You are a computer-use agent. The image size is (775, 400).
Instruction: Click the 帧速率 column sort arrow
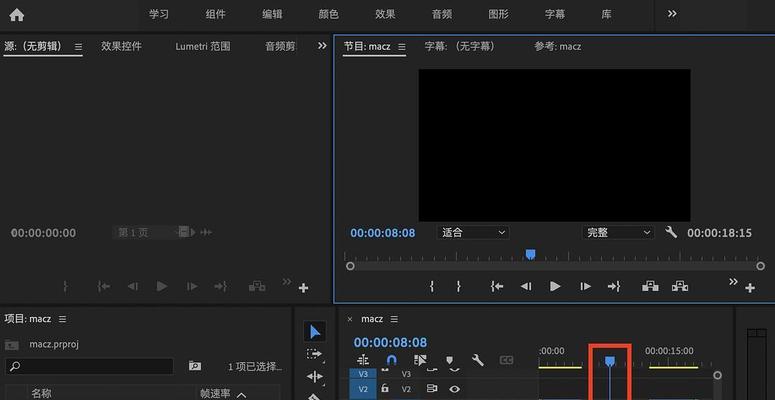click(241, 395)
